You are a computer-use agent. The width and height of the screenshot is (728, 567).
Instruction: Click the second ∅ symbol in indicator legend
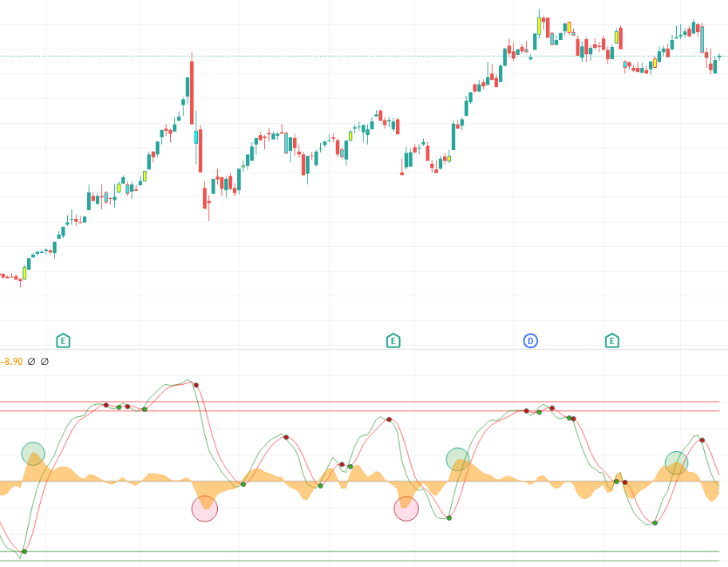point(45,362)
